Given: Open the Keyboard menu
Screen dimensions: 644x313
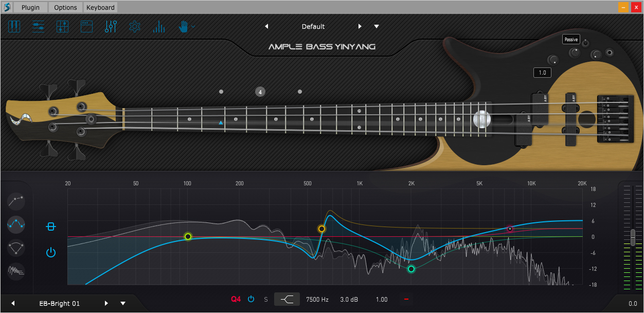Looking at the screenshot, I should click(100, 7).
